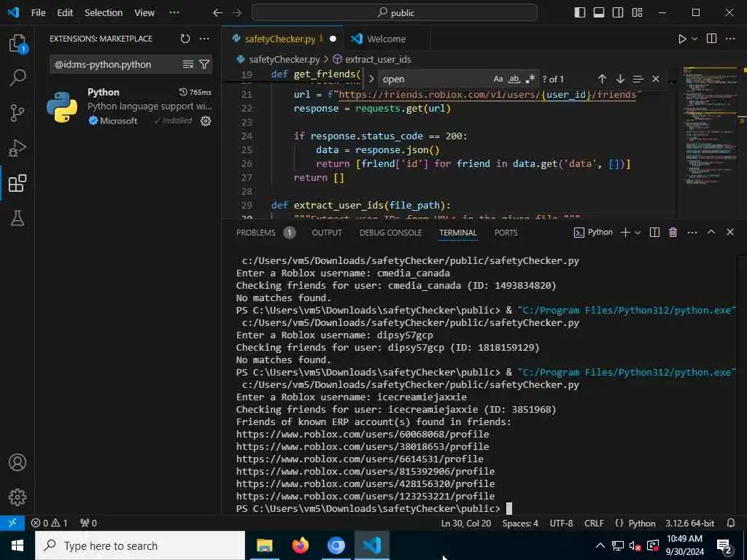This screenshot has height=560, width=747.
Task: Open new terminal launch profile dropdown
Action: (x=638, y=233)
